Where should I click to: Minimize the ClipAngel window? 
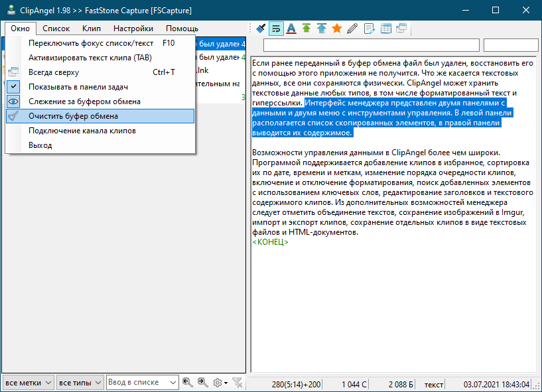click(466, 10)
